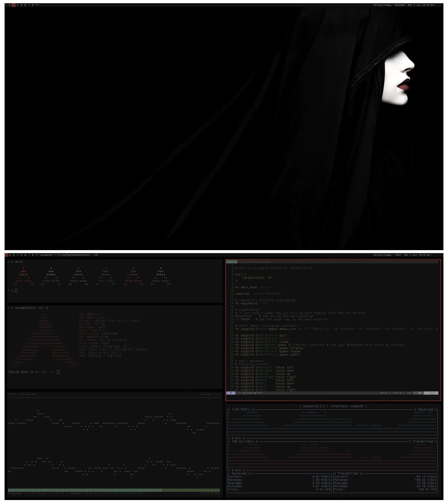Click 'nbwmon-0.5.2 | Interface: enp0s25' header
The width and height of the screenshot is (448, 503).
pos(333,406)
